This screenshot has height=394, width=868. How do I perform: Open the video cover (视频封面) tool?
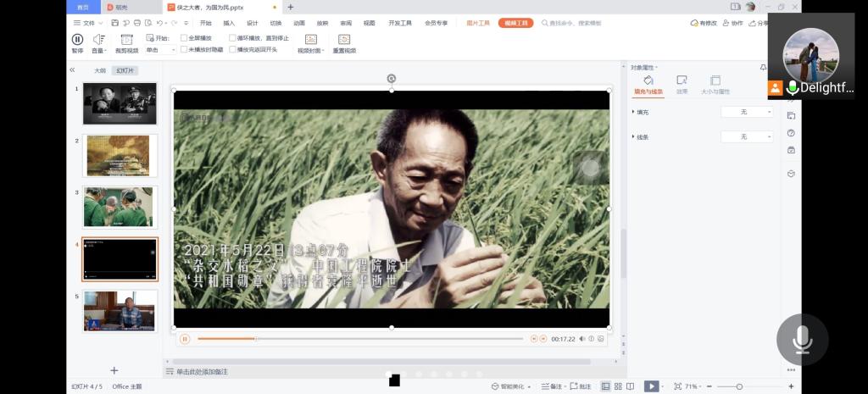[310, 39]
